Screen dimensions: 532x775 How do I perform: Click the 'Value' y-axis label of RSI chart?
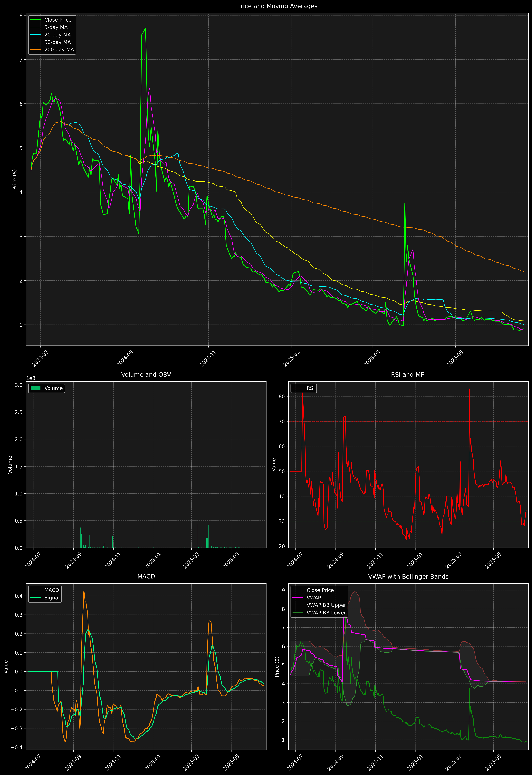tap(274, 464)
